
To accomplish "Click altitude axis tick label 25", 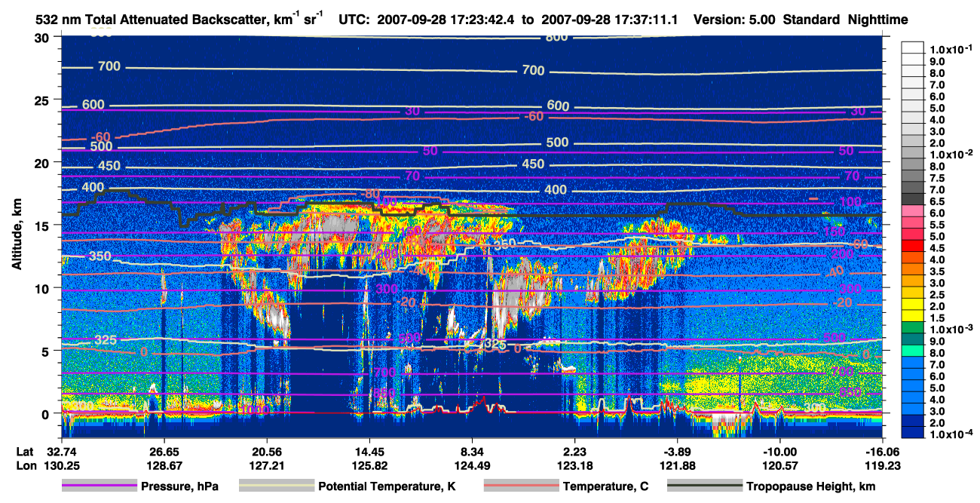I will click(44, 100).
